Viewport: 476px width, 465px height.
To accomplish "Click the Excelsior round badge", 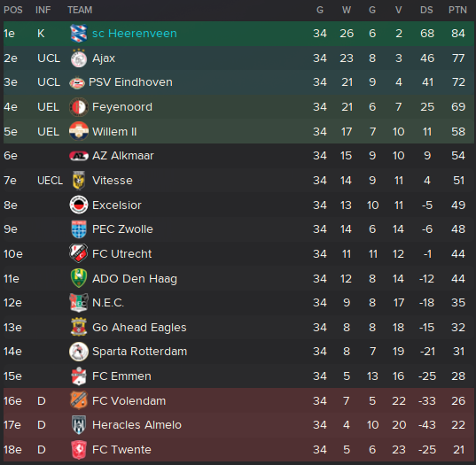I will [79, 205].
